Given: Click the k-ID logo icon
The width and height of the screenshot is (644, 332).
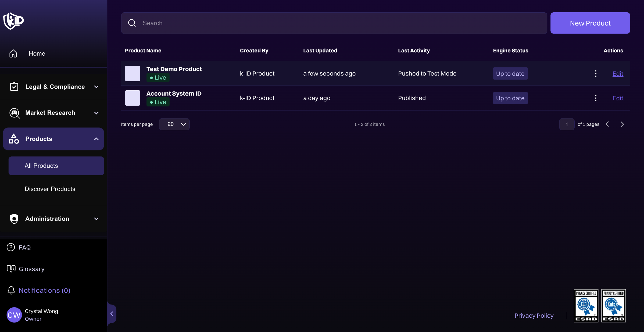Looking at the screenshot, I should [14, 21].
